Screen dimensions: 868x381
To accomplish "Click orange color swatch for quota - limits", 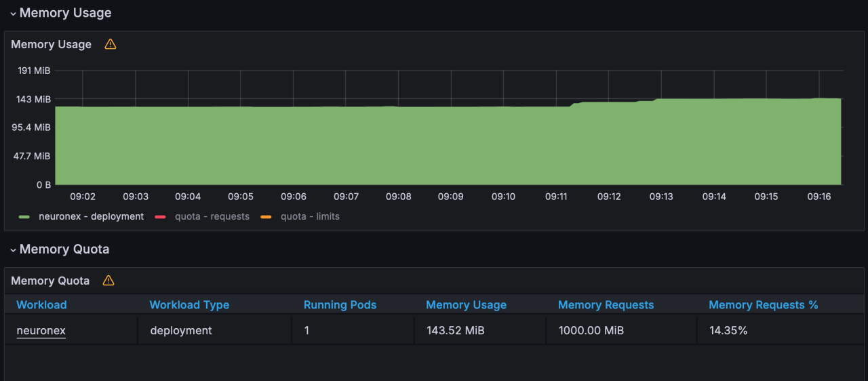I will click(267, 217).
